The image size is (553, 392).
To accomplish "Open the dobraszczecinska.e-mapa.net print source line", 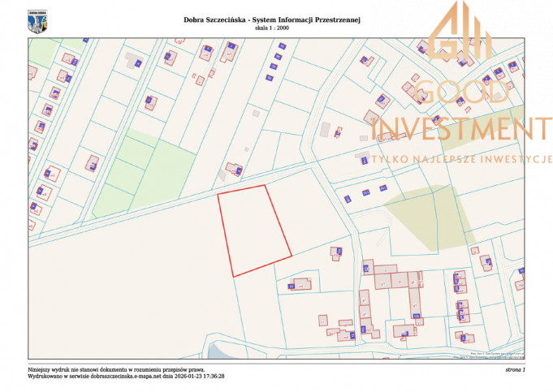I will 126,376.
